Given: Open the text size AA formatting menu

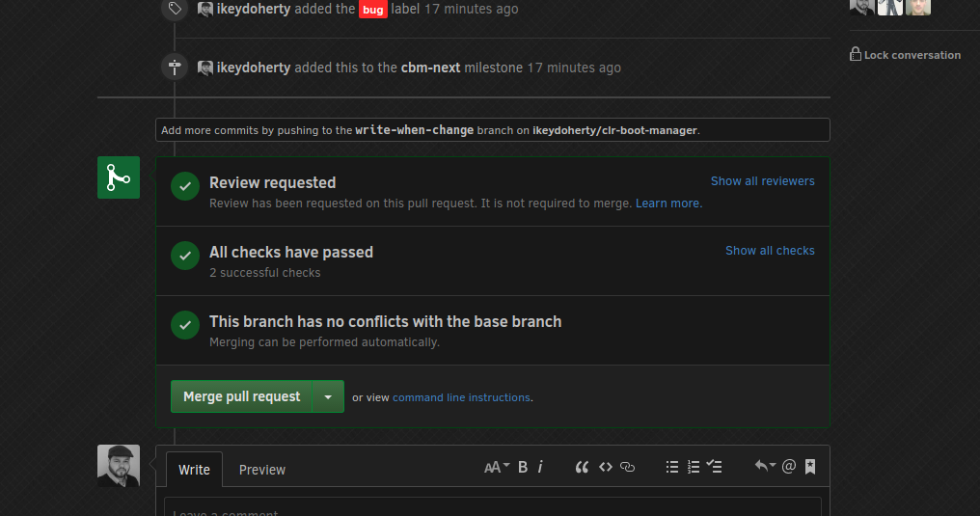Looking at the screenshot, I should [x=497, y=467].
